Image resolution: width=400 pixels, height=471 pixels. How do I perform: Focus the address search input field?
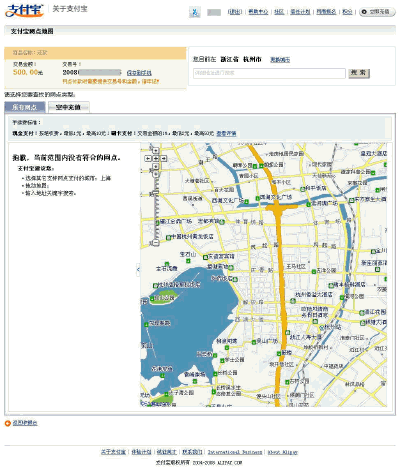pos(269,73)
